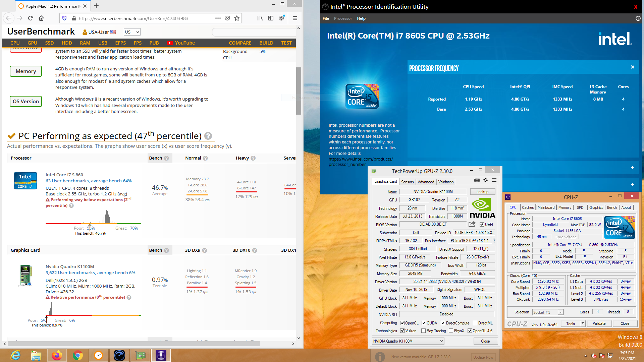
Task: Open NVIDIA Quadro K1100M GPU dropdown
Action: pos(408,341)
